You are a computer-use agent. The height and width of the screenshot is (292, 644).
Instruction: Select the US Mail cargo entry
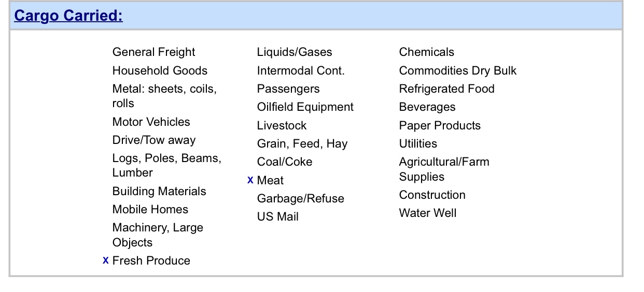click(x=278, y=217)
